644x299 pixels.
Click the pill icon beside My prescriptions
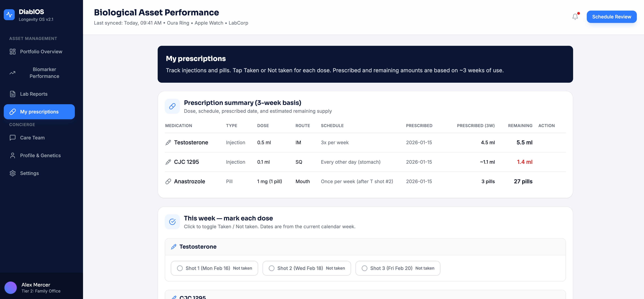point(13,112)
